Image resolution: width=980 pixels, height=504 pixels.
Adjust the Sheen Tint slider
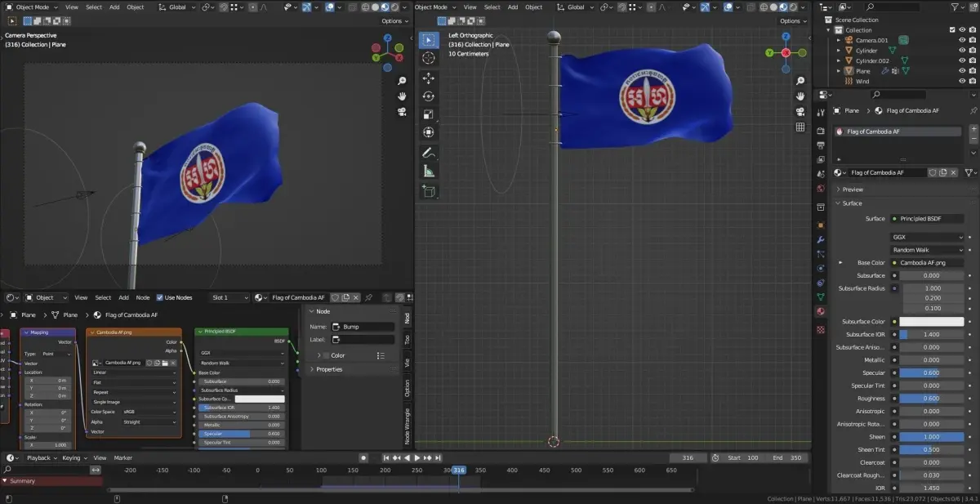[x=932, y=449]
